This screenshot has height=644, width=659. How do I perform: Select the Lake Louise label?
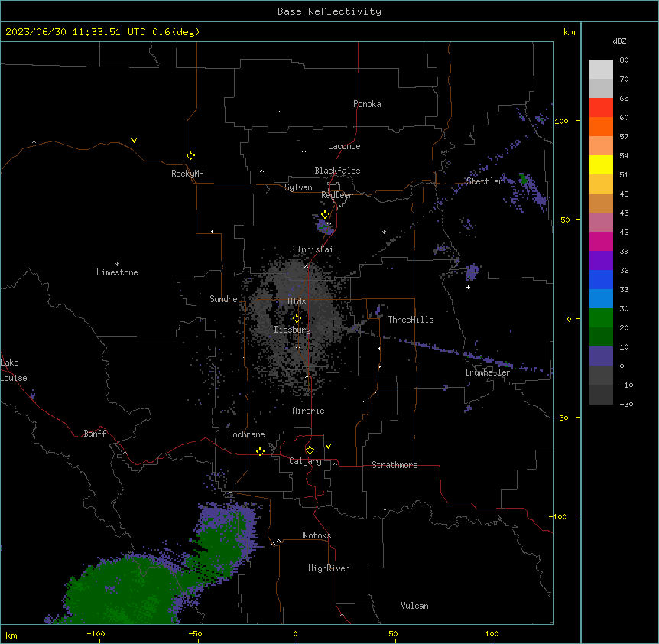click(14, 370)
